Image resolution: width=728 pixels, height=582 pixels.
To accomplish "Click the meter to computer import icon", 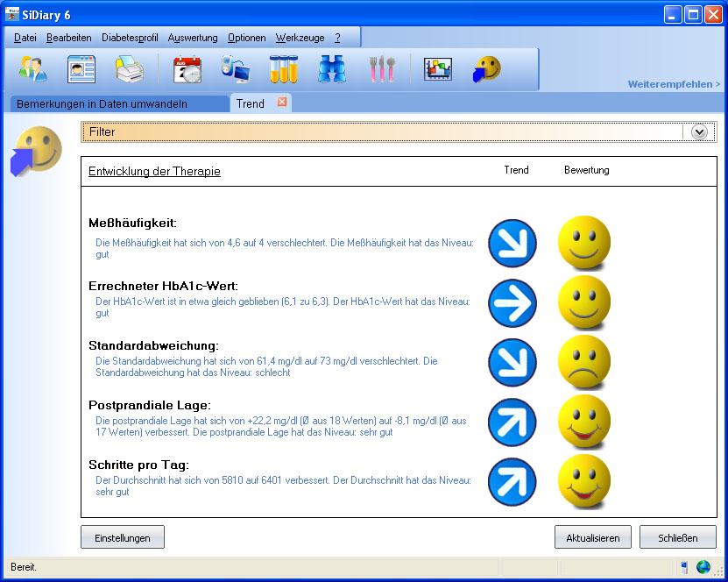I will click(x=236, y=69).
